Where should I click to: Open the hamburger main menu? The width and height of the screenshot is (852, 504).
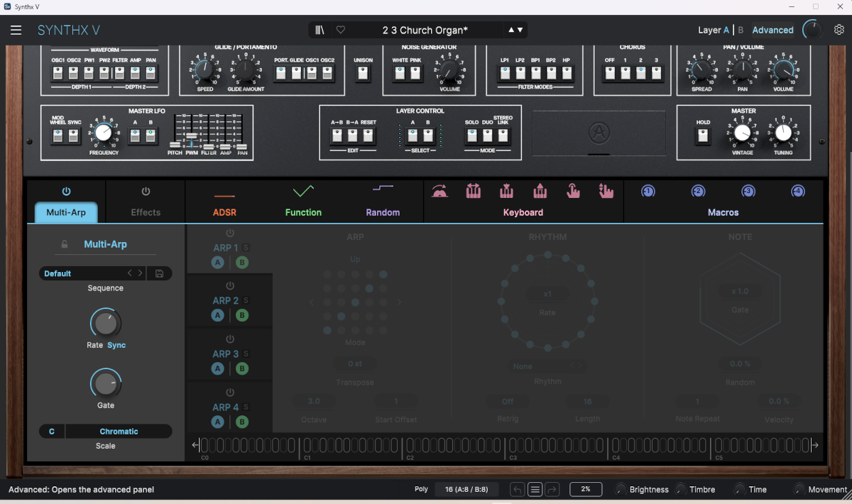point(16,30)
